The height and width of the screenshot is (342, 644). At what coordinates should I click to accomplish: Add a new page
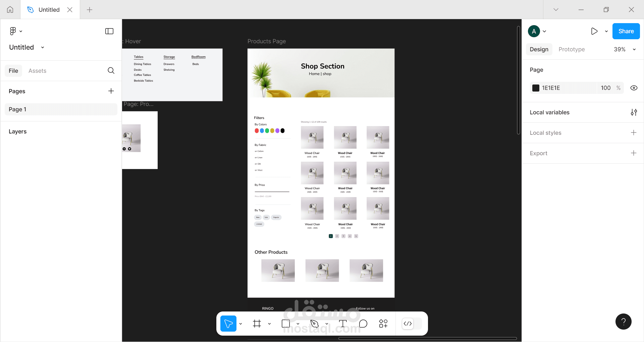[111, 91]
